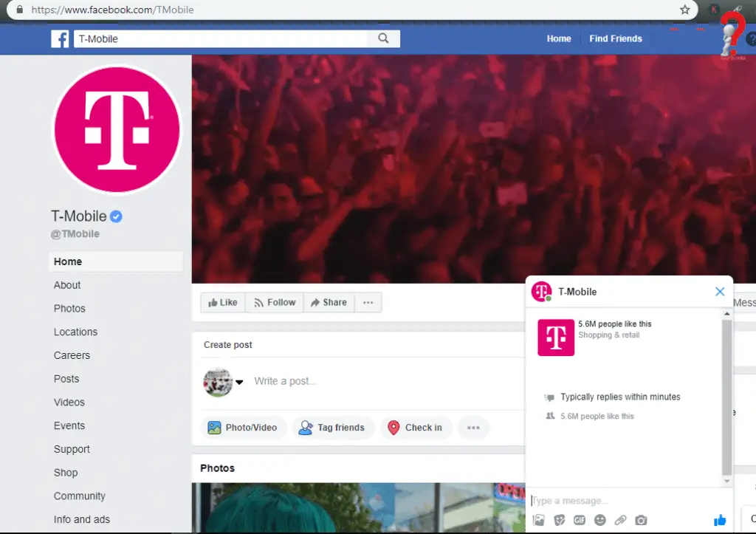Open the Locations section

coord(76,332)
